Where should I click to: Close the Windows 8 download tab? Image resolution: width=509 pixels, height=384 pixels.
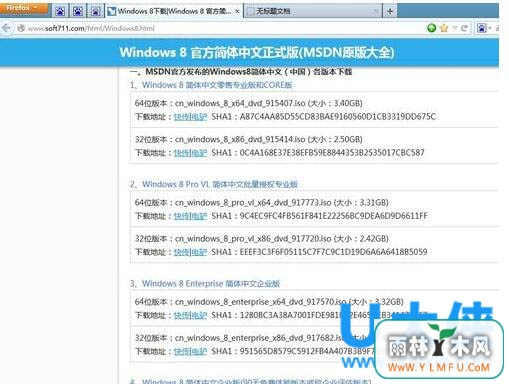pos(237,12)
